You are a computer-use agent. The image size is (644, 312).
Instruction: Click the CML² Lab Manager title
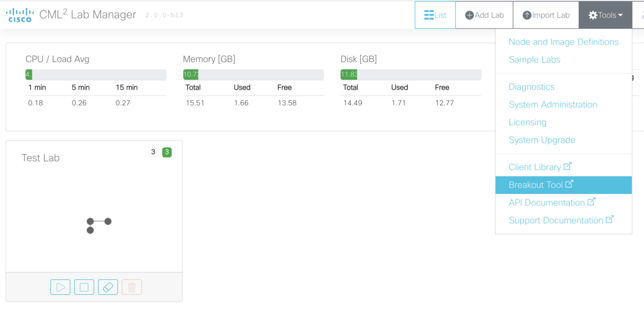click(x=87, y=15)
